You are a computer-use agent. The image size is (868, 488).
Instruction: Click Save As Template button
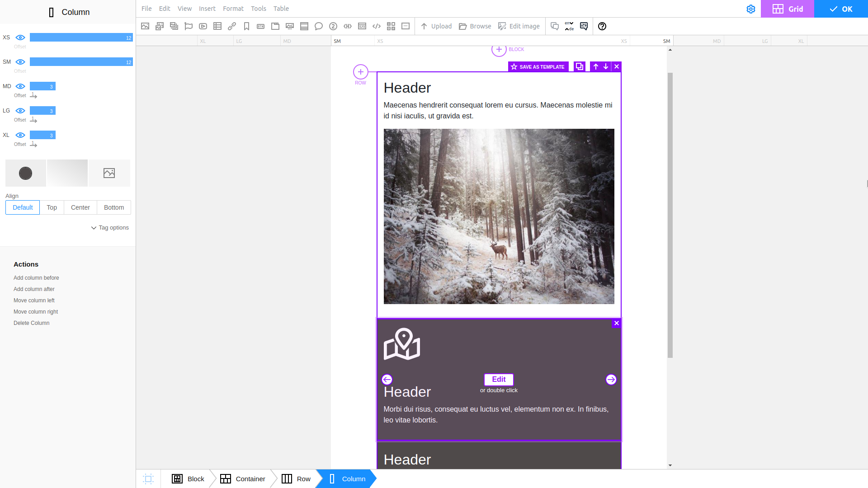[537, 67]
